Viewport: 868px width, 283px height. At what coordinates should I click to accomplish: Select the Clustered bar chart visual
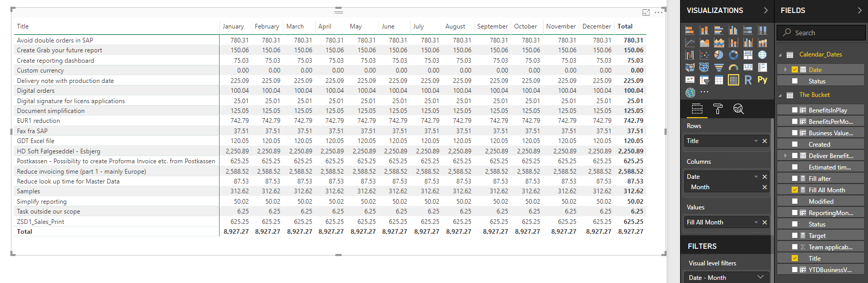point(719,30)
